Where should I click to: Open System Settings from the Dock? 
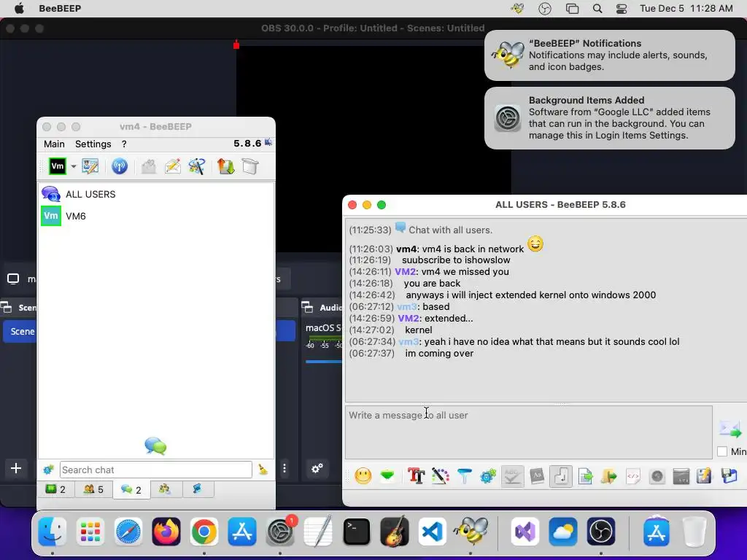click(281, 532)
